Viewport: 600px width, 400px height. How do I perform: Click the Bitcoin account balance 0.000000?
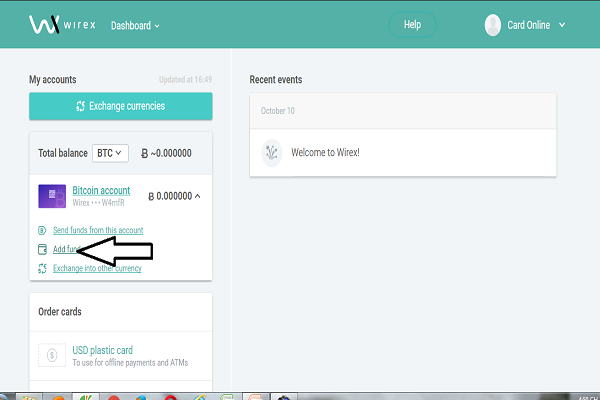pos(170,196)
